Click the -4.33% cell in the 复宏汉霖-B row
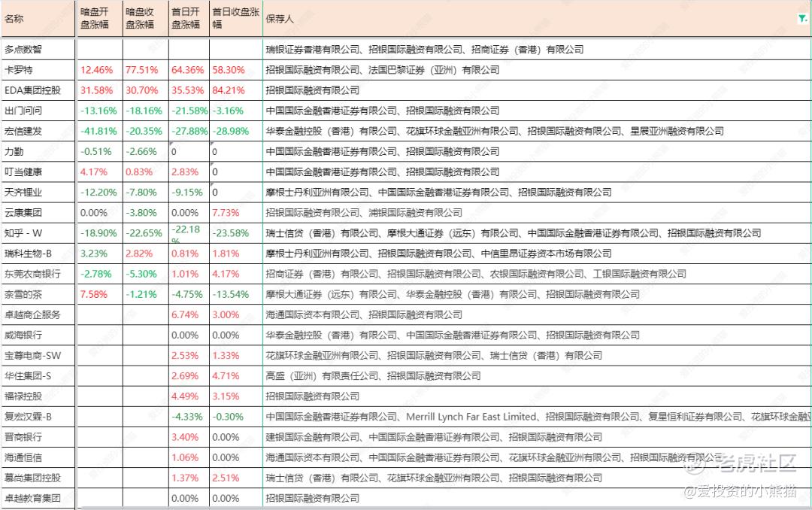This screenshot has height=510, width=812. tap(189, 417)
